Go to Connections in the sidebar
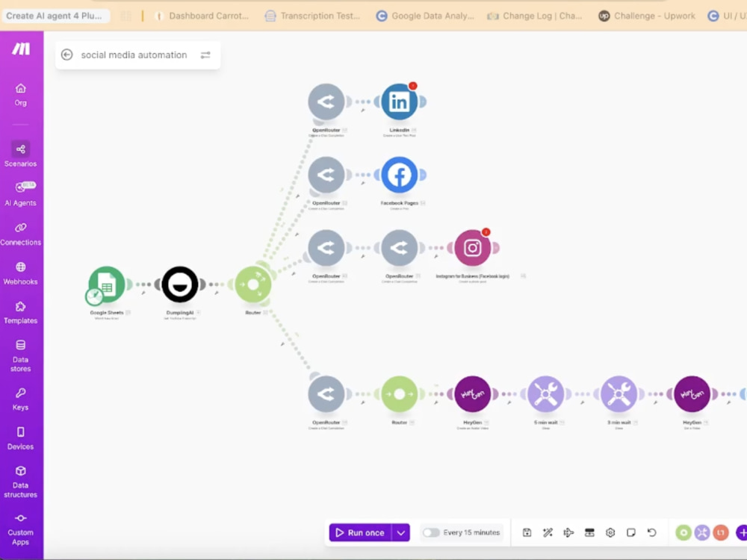Image resolution: width=747 pixels, height=560 pixels. tap(20, 234)
